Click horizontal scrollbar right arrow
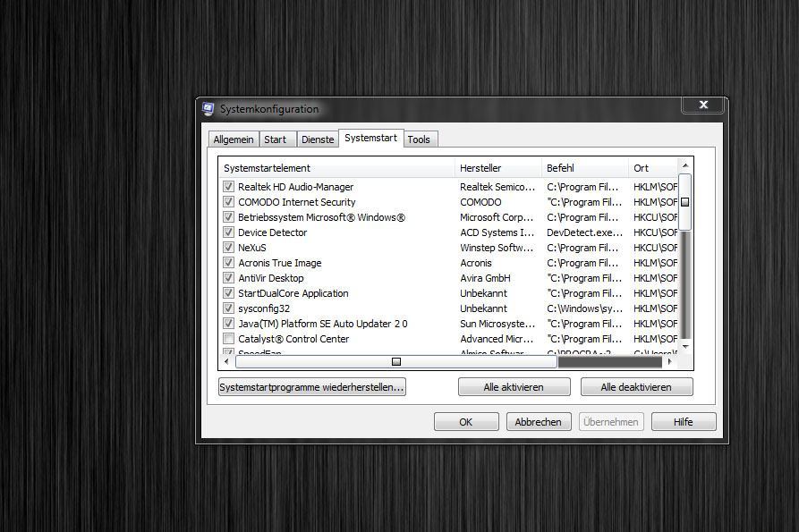 click(669, 362)
